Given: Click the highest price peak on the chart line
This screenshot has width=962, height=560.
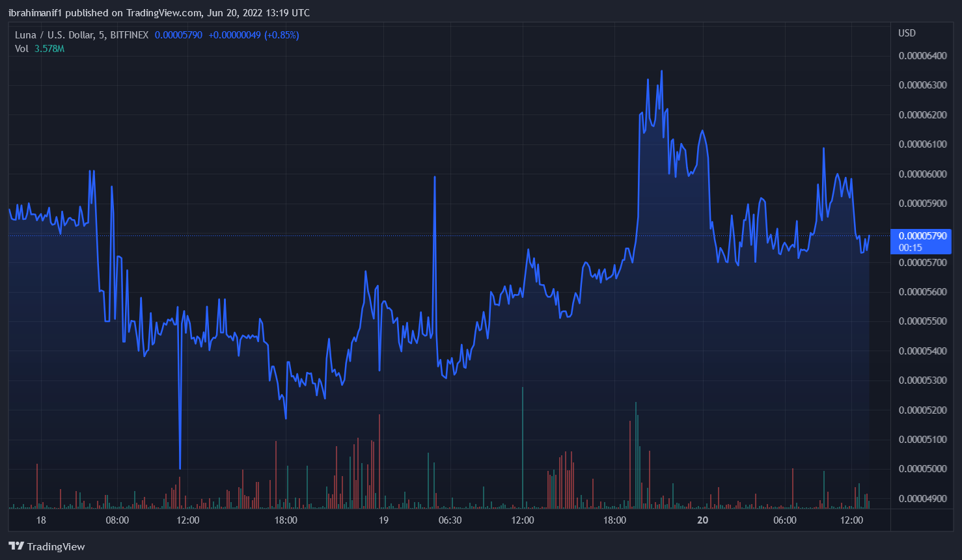Looking at the screenshot, I should 661,72.
